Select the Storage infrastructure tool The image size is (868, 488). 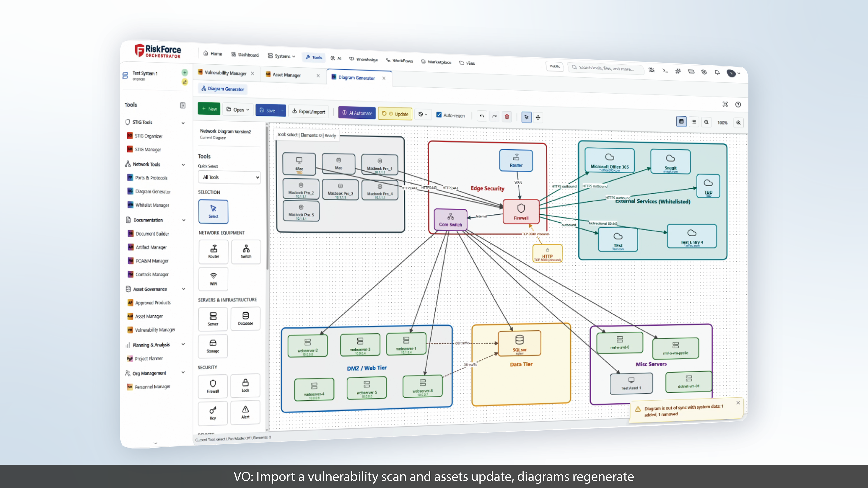(213, 346)
